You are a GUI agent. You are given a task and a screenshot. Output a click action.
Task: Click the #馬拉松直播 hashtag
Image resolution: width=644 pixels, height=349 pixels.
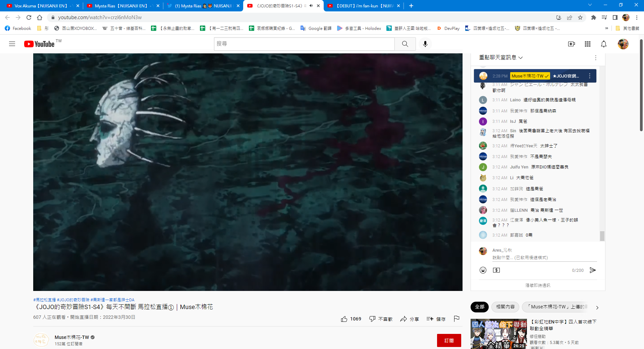tap(45, 300)
